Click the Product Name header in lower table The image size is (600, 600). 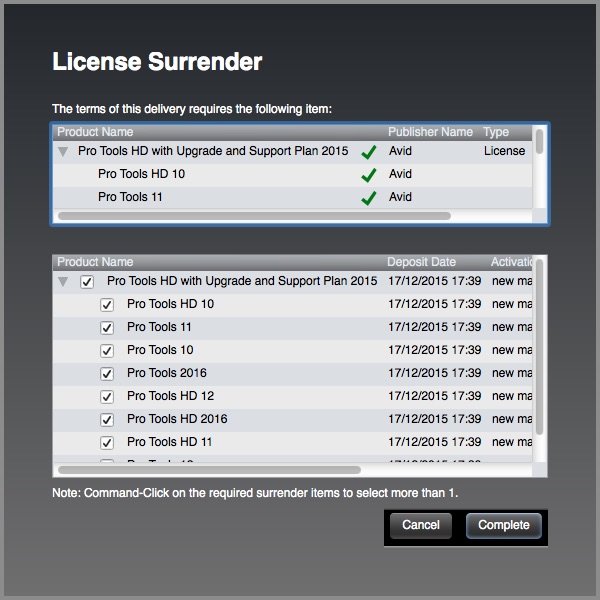pyautogui.click(x=95, y=262)
